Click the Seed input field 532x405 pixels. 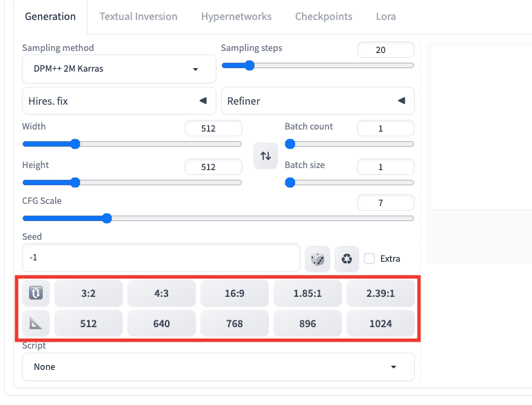coord(161,258)
